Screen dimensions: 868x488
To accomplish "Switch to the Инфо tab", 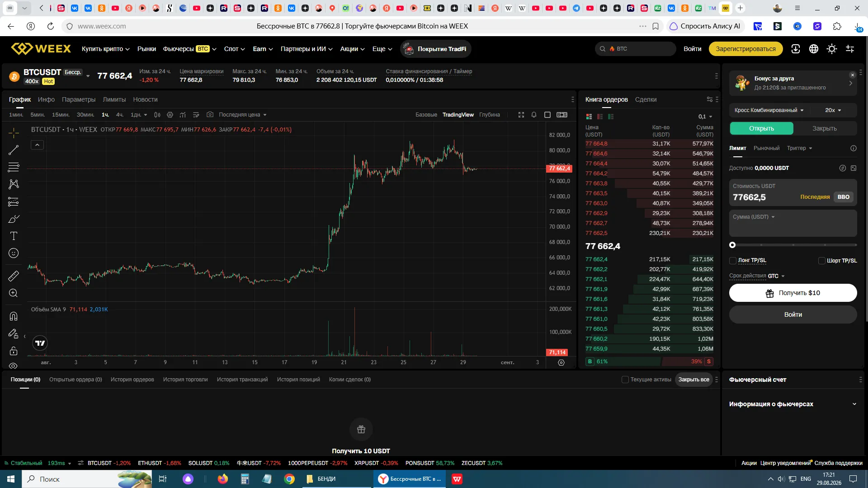I will pyautogui.click(x=46, y=99).
